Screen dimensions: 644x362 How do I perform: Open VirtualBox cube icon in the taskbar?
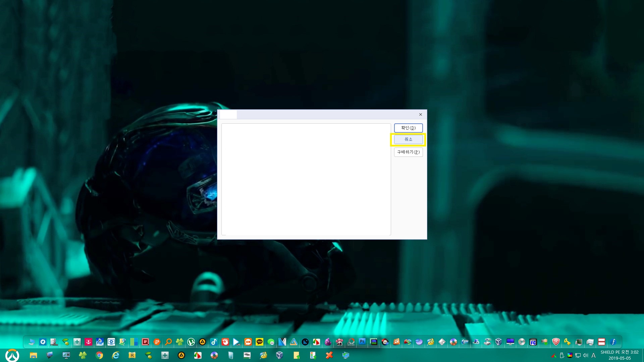(280, 355)
